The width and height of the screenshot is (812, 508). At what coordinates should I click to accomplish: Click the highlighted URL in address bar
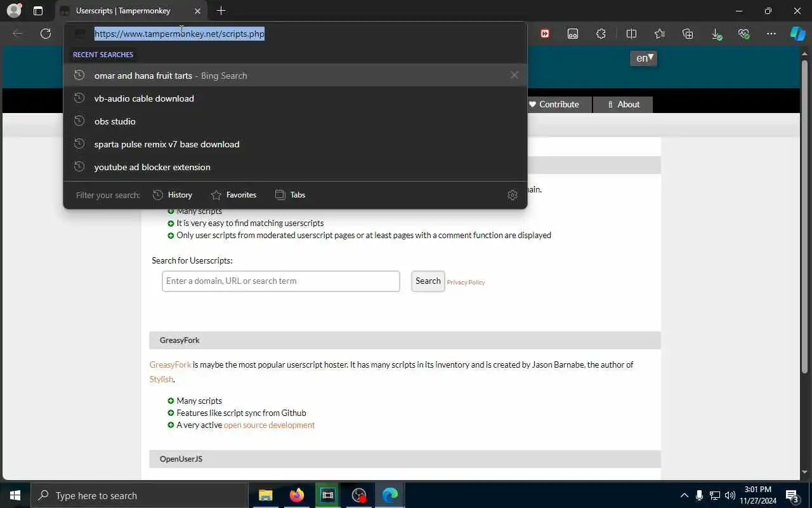click(x=180, y=34)
